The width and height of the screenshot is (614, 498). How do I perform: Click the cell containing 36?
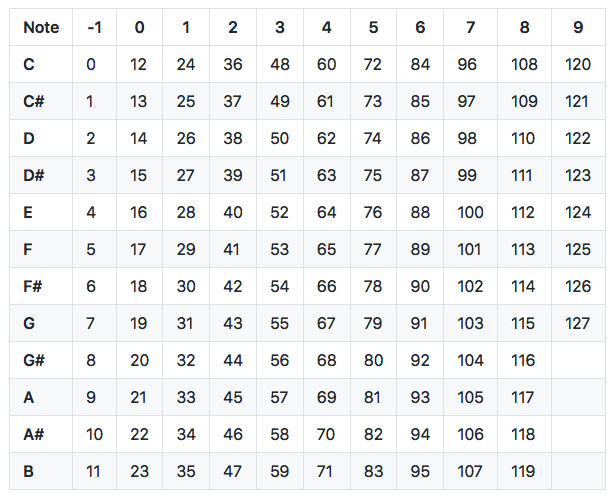pyautogui.click(x=232, y=64)
